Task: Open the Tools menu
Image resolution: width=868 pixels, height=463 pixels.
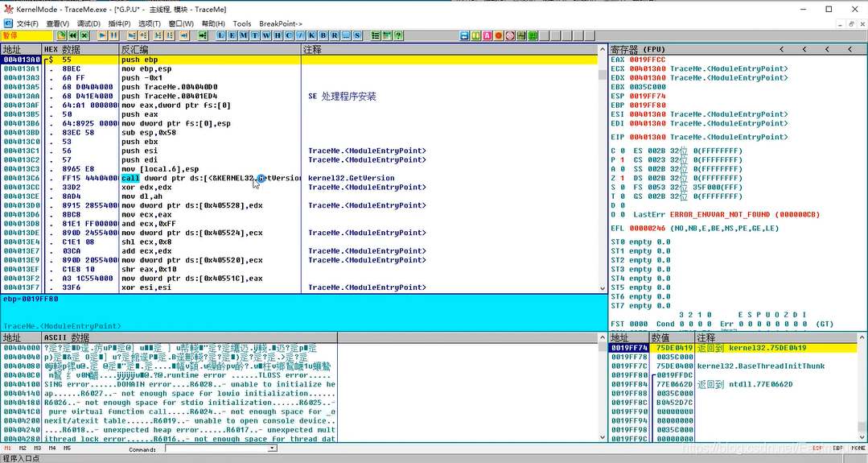Action: (x=242, y=23)
